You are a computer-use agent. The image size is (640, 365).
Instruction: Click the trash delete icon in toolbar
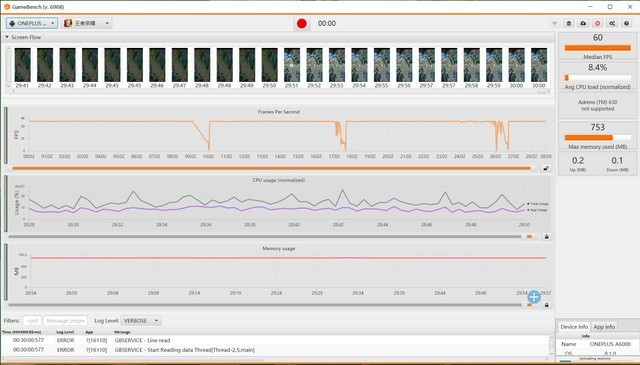point(569,24)
